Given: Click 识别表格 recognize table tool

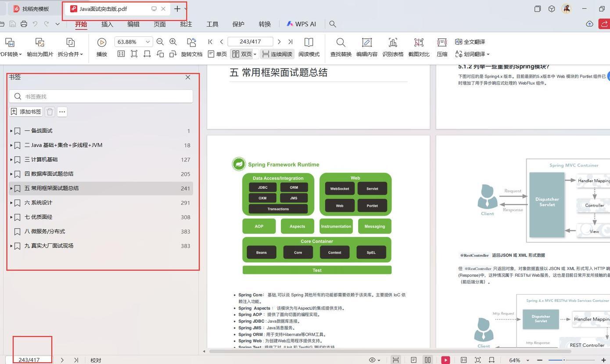Looking at the screenshot, I should tap(393, 48).
